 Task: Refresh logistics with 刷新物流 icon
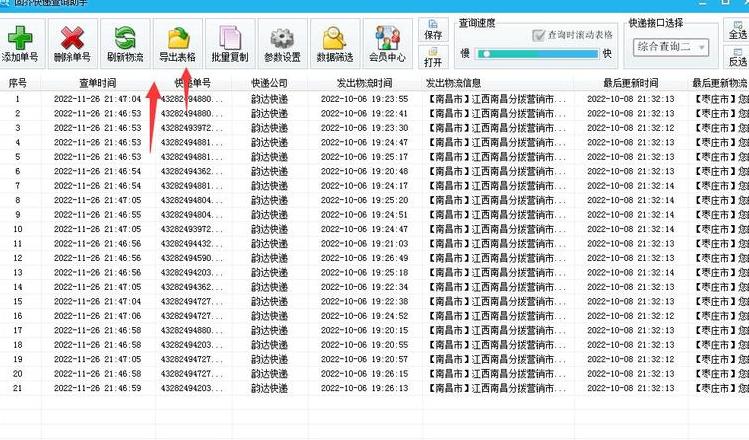(x=125, y=38)
